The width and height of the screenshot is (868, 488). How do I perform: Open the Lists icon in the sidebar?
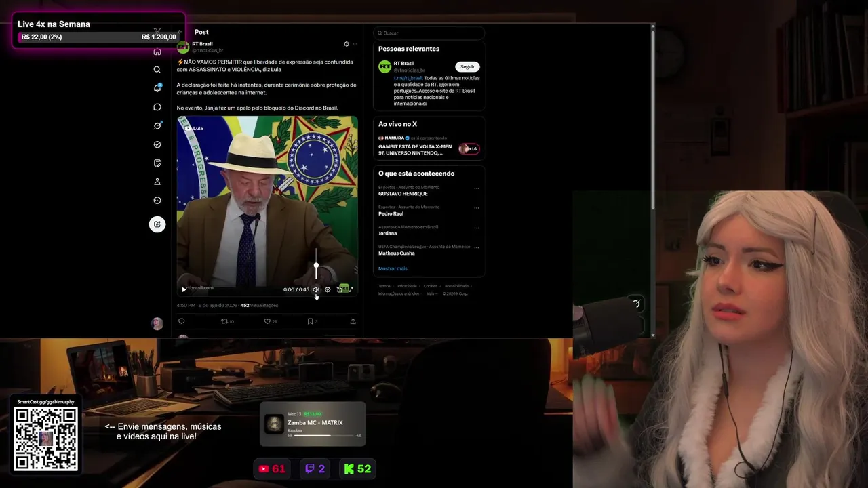(157, 163)
